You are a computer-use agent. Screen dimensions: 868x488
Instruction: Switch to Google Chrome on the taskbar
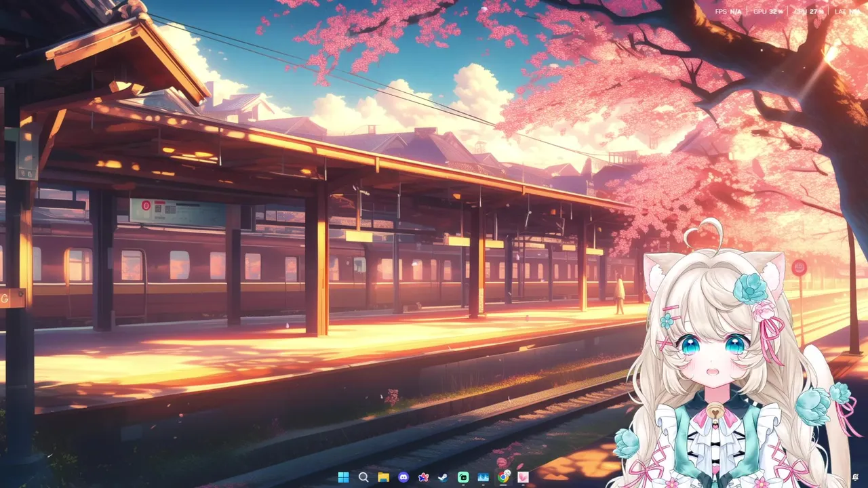(503, 477)
